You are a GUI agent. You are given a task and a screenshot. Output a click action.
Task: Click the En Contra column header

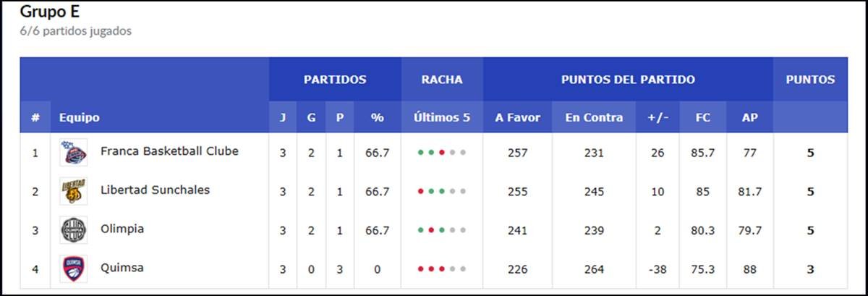(593, 117)
